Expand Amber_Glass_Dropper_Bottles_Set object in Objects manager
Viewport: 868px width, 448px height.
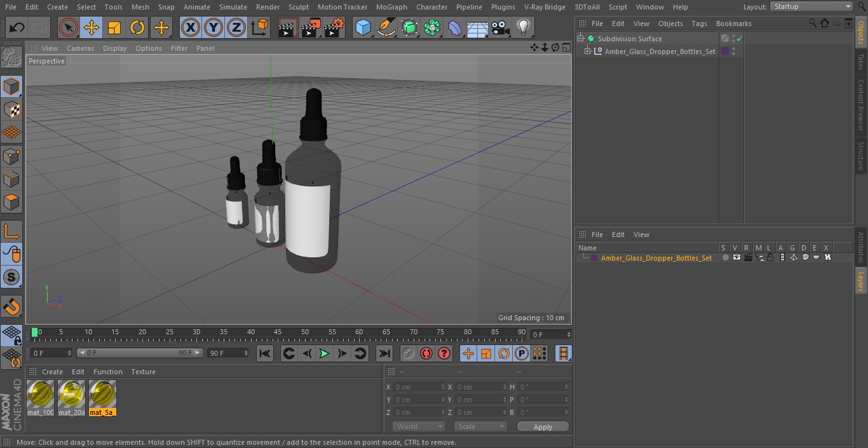click(588, 51)
